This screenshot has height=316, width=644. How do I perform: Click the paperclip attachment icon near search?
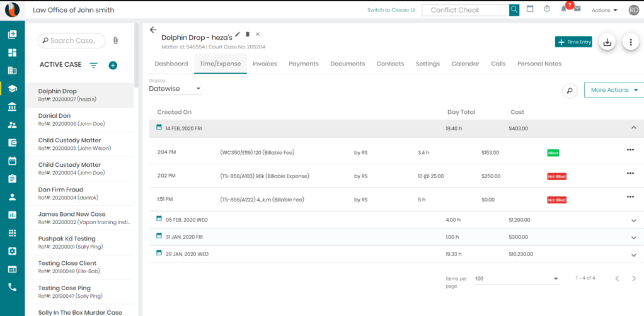point(115,41)
